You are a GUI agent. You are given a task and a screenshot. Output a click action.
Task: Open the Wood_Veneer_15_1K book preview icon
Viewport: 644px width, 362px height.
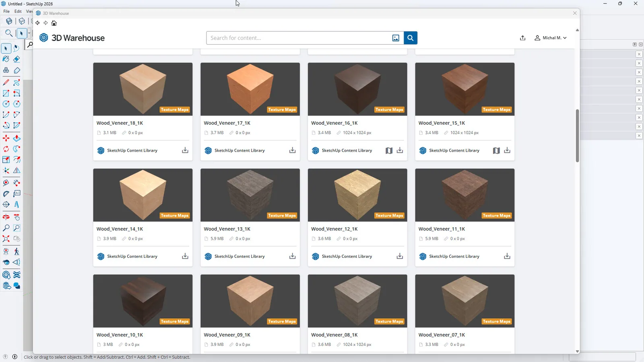pos(496,150)
